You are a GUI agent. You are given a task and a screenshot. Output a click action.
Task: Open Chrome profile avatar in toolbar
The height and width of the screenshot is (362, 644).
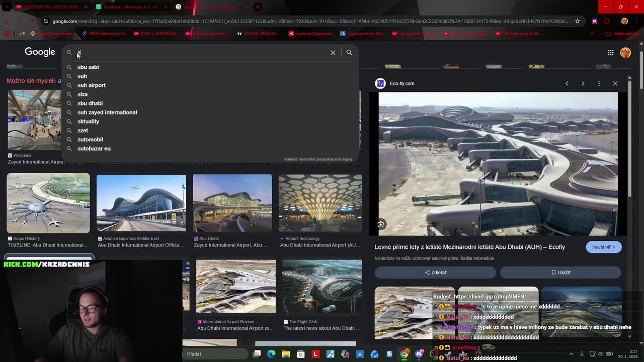coord(624,21)
